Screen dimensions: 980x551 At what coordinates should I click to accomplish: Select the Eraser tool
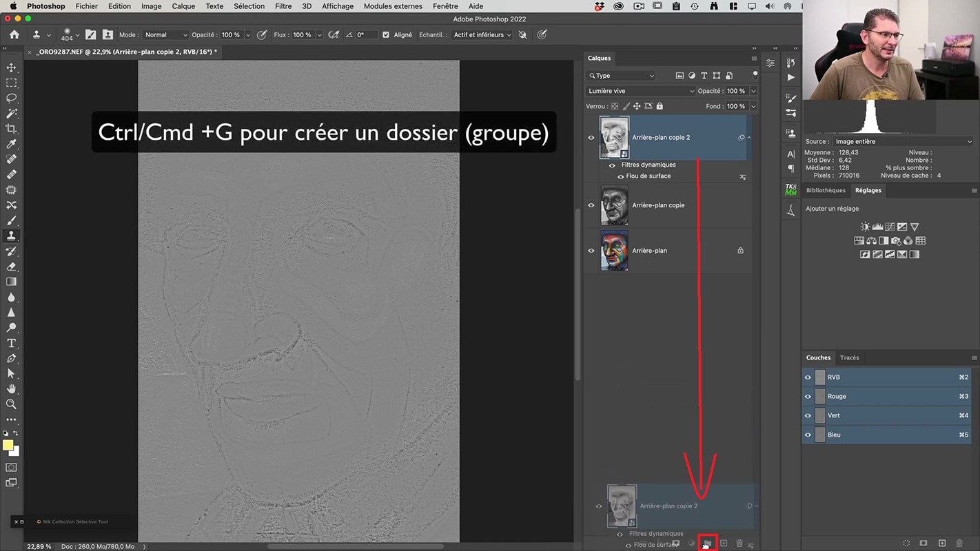tap(11, 267)
